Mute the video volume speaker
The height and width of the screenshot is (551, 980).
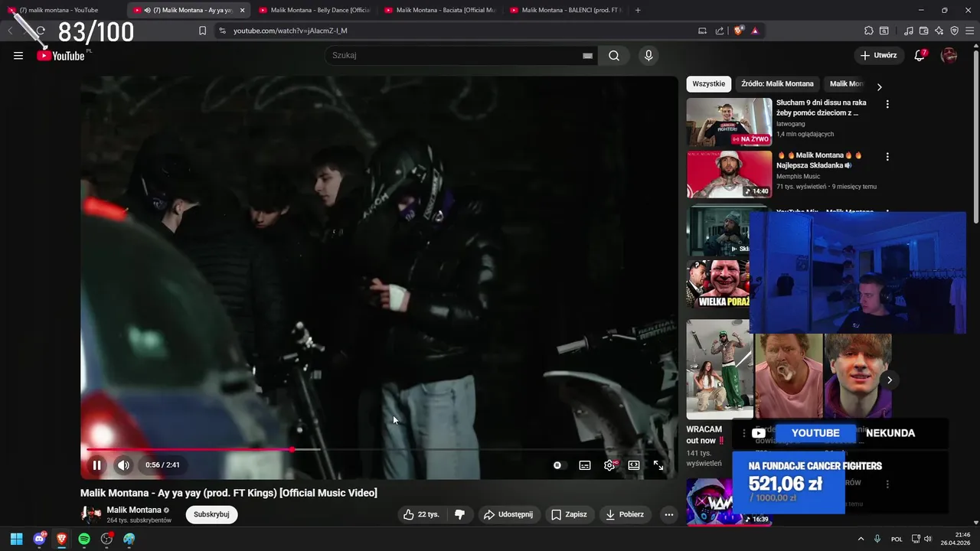pos(123,465)
